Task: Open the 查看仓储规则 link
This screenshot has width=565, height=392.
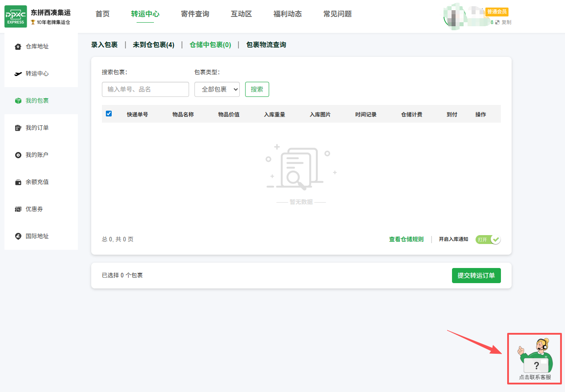Action: [x=406, y=240]
